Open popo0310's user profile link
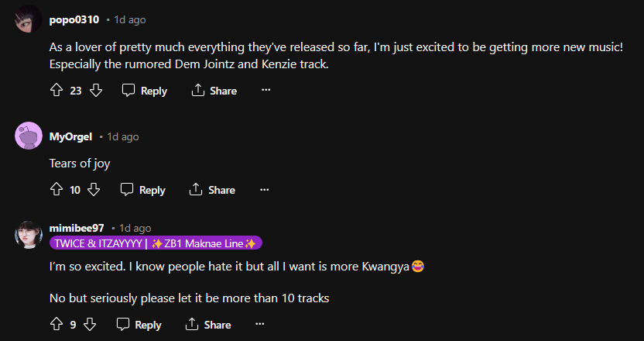Image resolution: width=644 pixels, height=341 pixels. (74, 19)
